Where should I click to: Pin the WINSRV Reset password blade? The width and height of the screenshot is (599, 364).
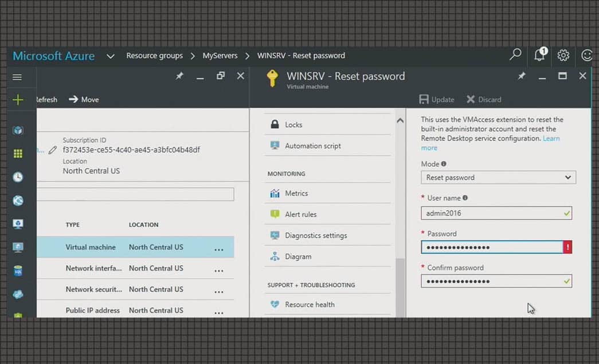click(x=522, y=76)
